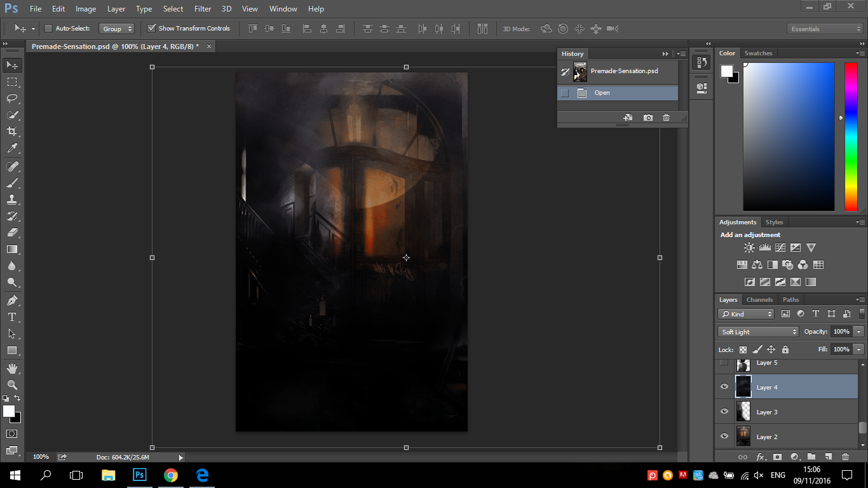The image size is (868, 488).
Task: Add a Brightness/Contrast adjustment
Action: tap(749, 248)
